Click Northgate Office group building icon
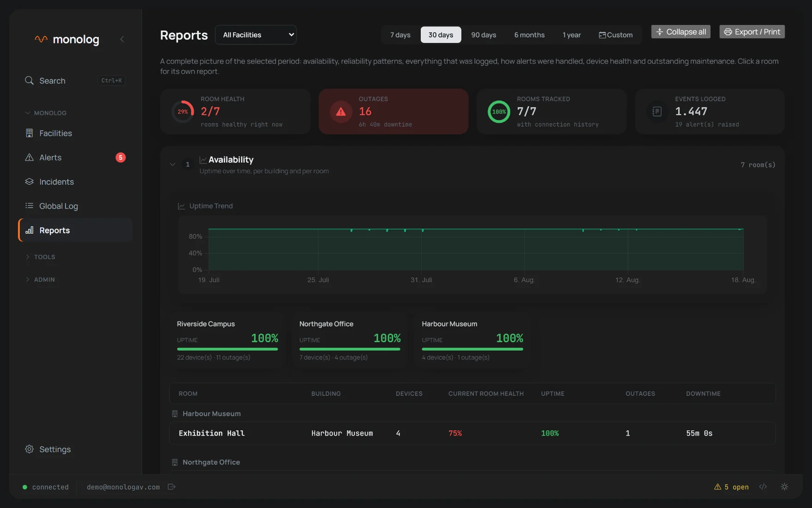The width and height of the screenshot is (812, 508). [175, 462]
